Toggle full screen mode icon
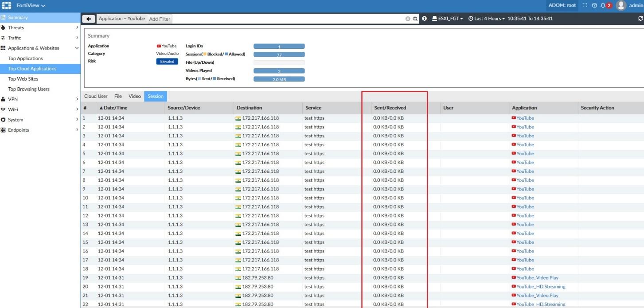This screenshot has width=644, height=308. pos(585,5)
